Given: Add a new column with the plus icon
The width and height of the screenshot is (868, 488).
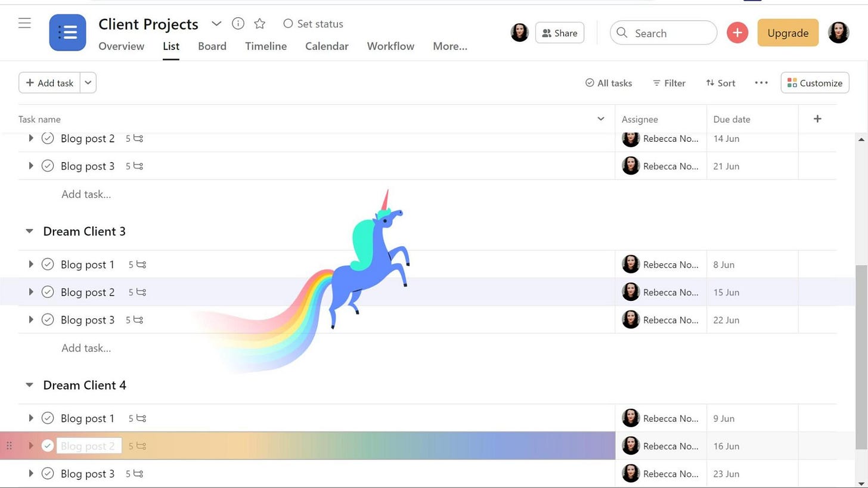Looking at the screenshot, I should coord(817,119).
